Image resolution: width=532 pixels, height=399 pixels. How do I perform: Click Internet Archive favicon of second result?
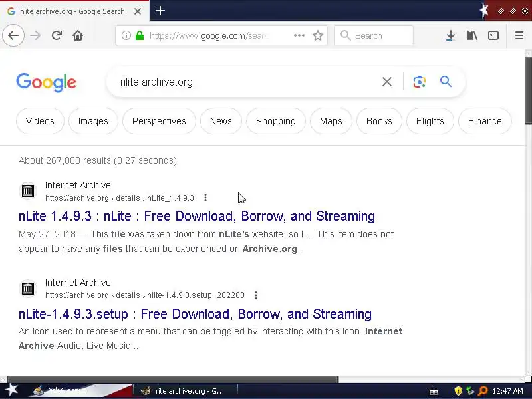coord(28,289)
